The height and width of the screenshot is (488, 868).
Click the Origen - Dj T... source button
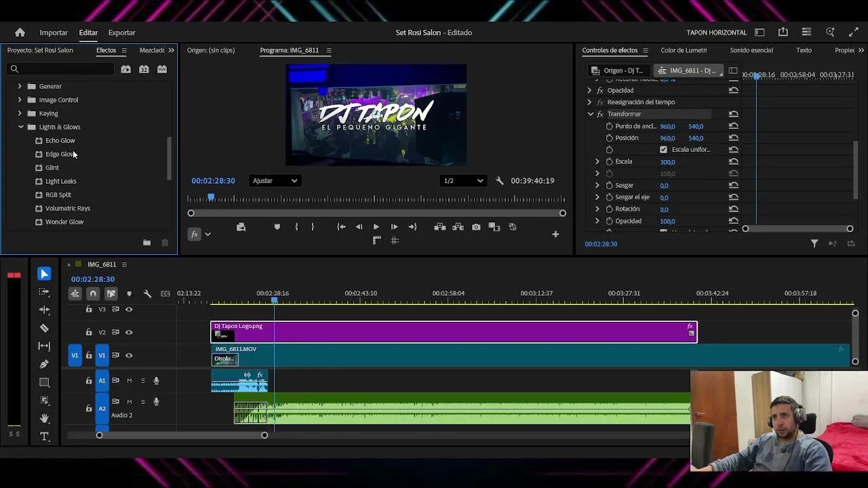[x=616, y=70]
